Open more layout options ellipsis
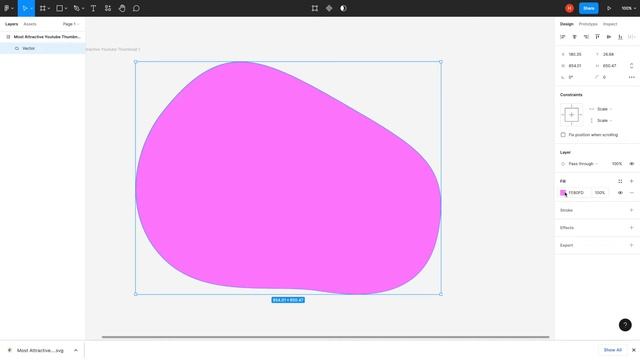Image resolution: width=640 pixels, height=360 pixels. (632, 77)
